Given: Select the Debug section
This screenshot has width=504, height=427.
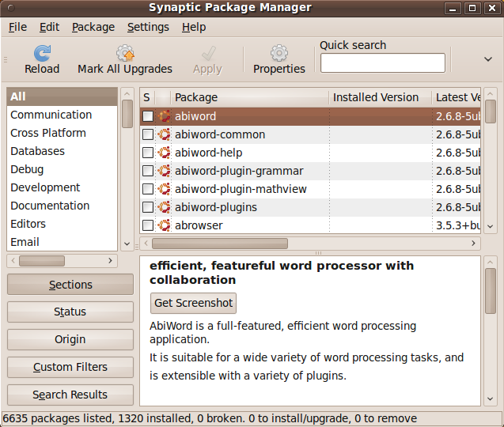Looking at the screenshot, I should coord(62,169).
